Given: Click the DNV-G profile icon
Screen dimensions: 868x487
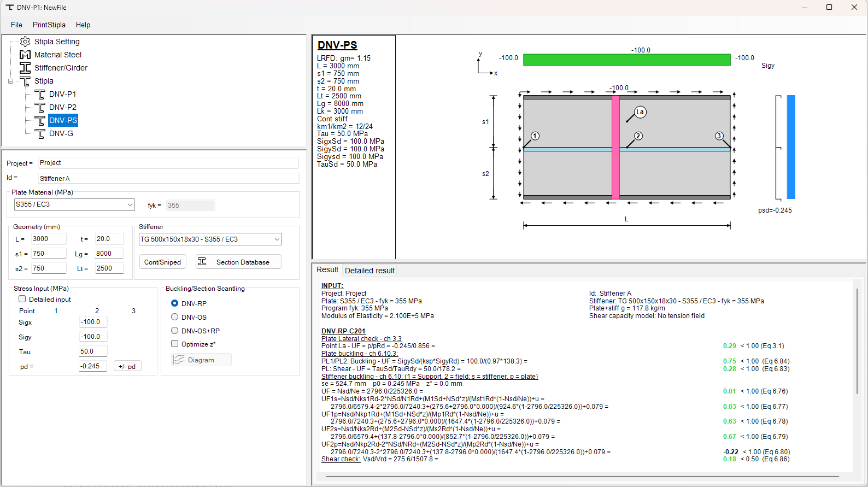Looking at the screenshot, I should click(40, 133).
